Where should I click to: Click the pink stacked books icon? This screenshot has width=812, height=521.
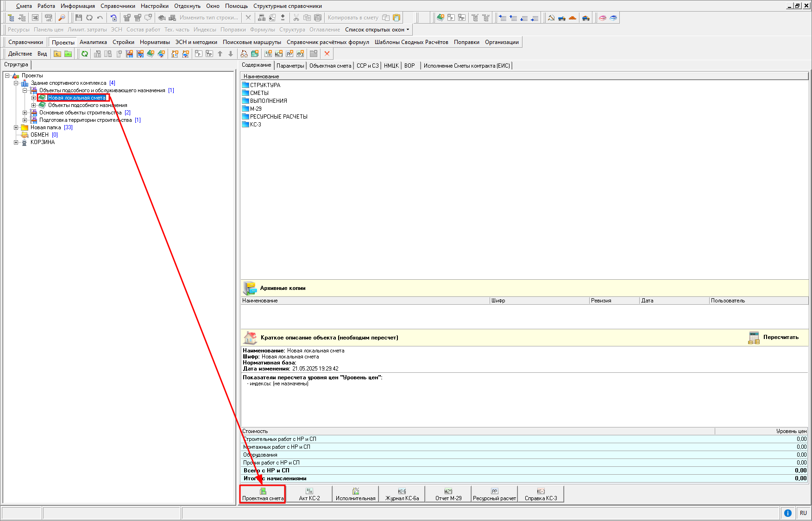(x=602, y=18)
